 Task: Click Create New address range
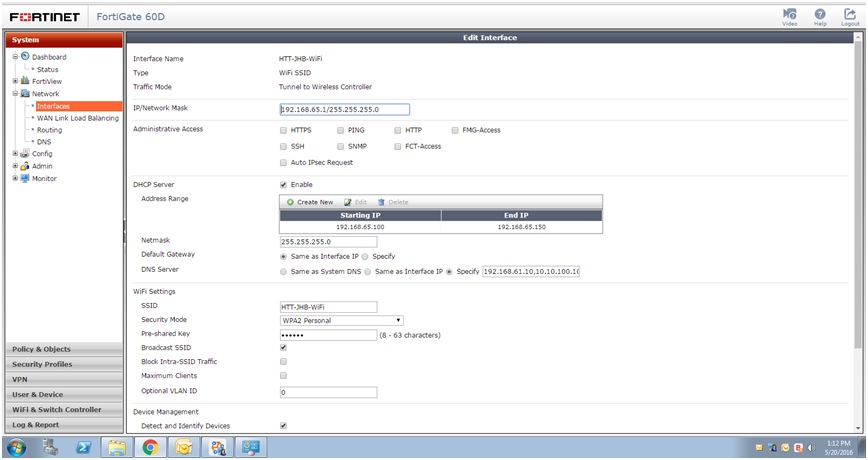click(x=310, y=202)
